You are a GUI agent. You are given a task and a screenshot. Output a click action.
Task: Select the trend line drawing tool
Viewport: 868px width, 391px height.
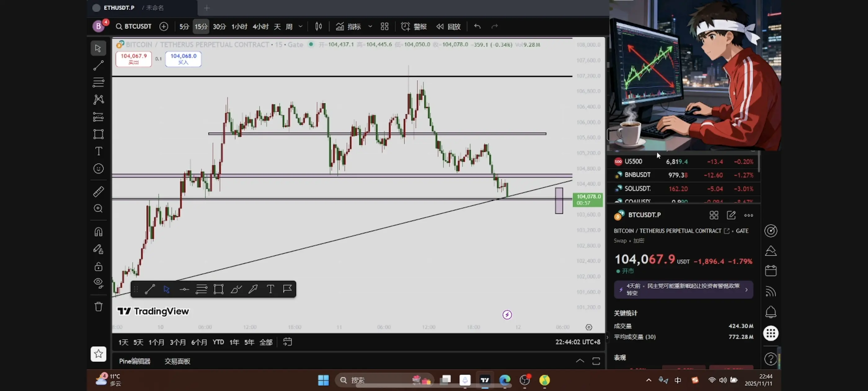click(x=98, y=65)
